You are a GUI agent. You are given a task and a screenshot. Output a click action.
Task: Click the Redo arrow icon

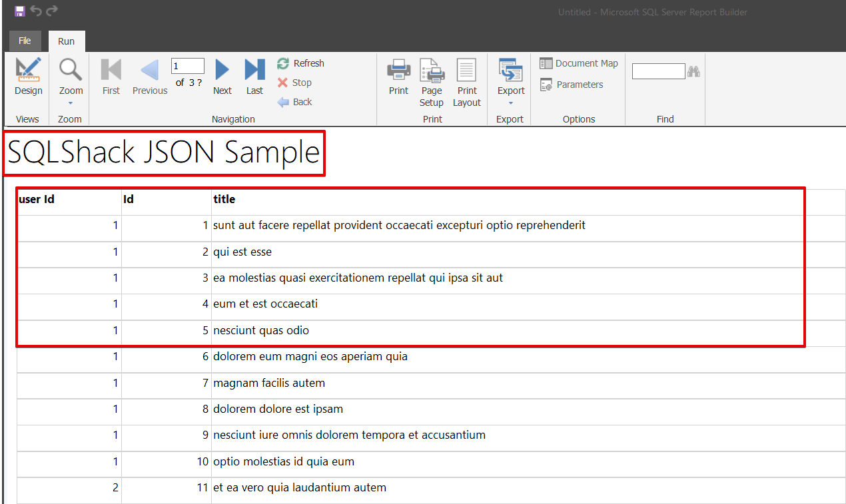(52, 11)
